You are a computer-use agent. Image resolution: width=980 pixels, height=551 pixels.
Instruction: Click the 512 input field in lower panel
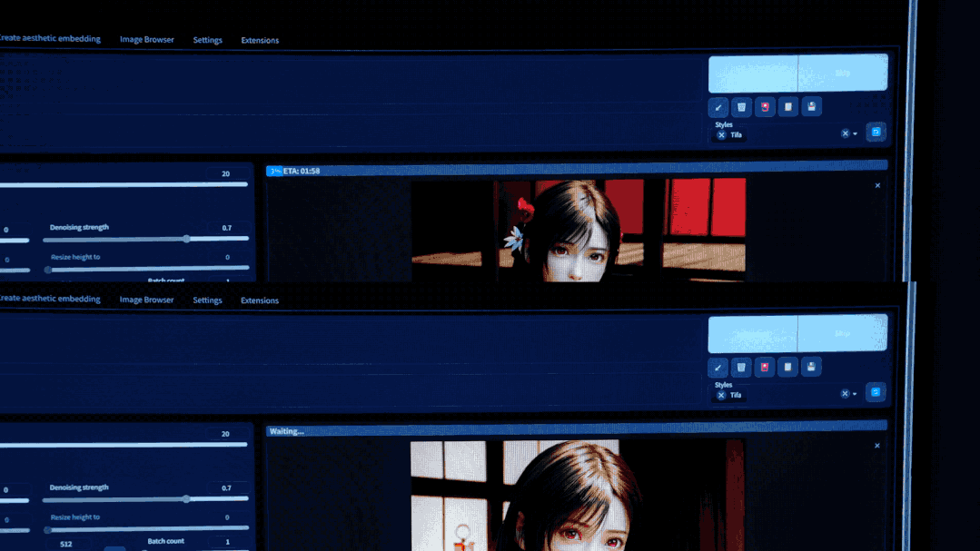point(67,544)
